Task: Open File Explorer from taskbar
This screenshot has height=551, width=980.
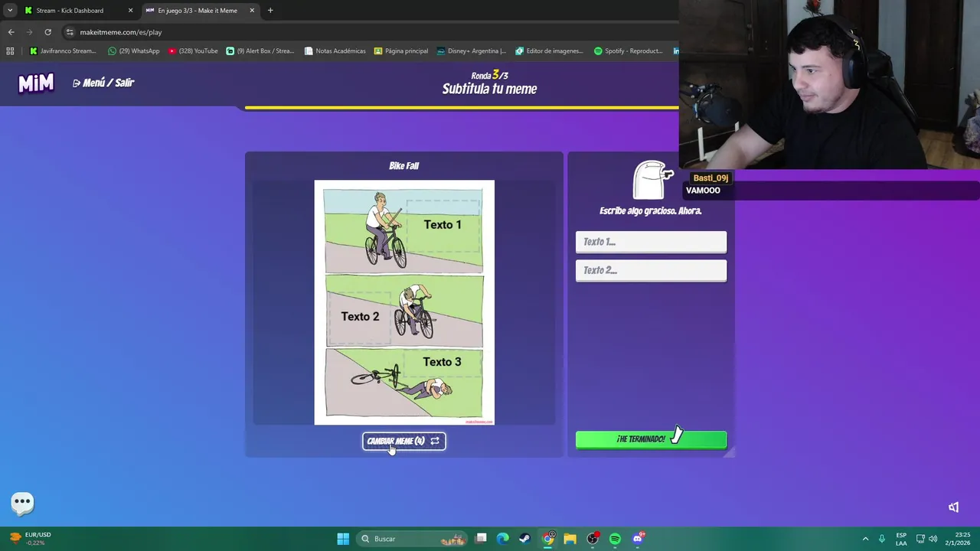Action: [570, 539]
